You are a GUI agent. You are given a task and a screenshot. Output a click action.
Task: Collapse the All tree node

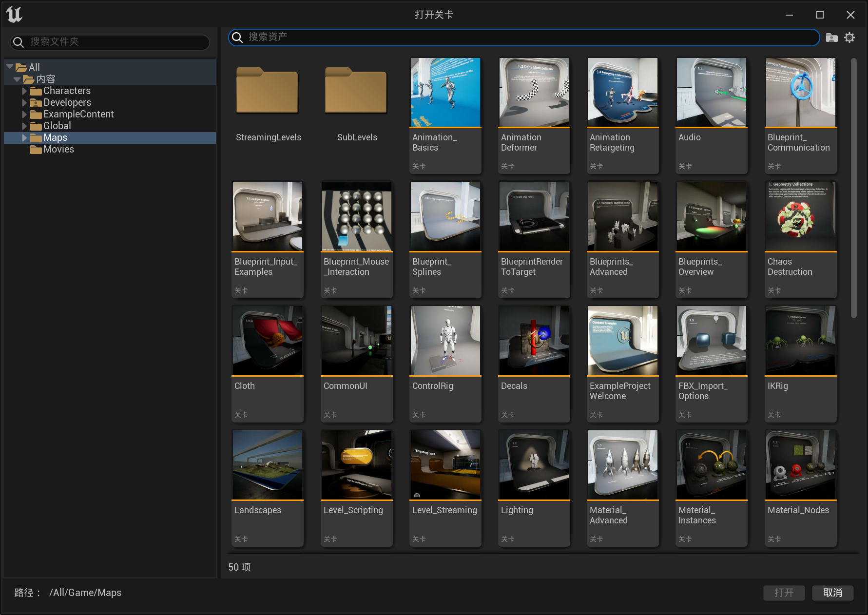tap(10, 67)
